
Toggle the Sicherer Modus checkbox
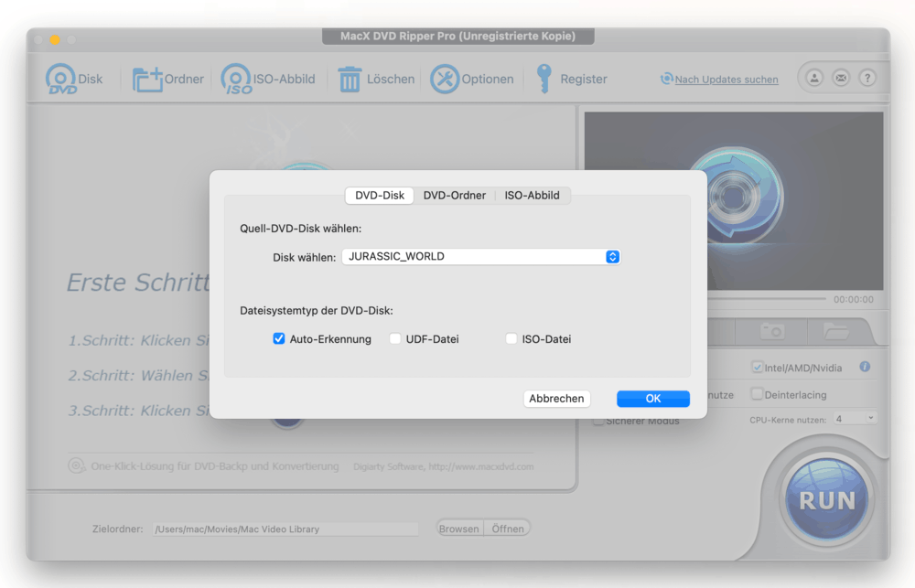[598, 421]
